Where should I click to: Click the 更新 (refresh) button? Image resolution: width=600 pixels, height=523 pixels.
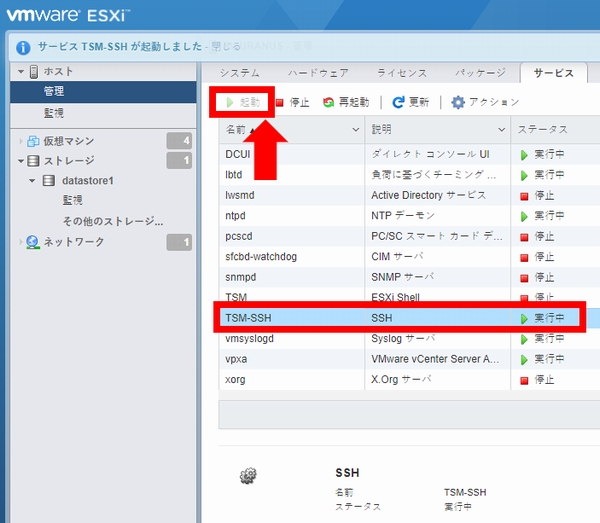(x=411, y=102)
